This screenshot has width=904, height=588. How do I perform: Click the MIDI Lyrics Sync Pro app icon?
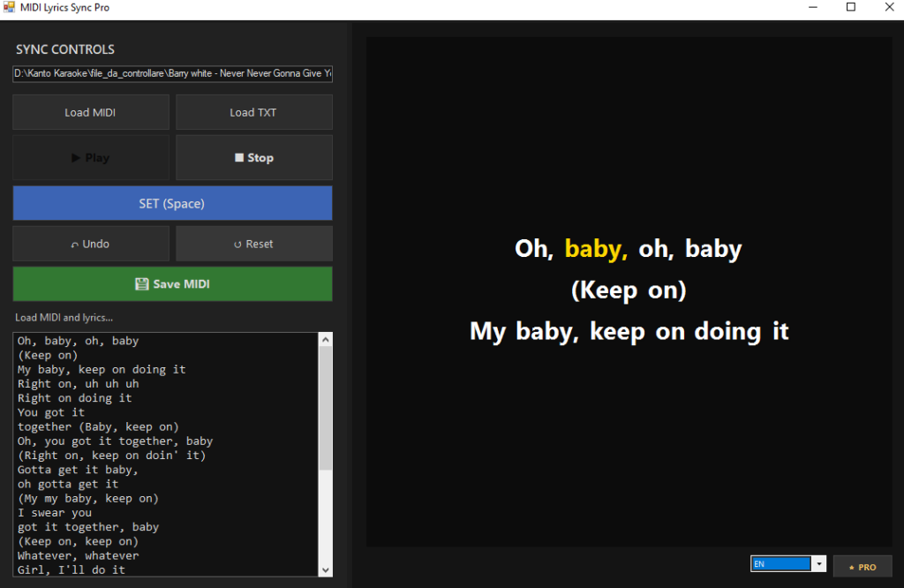pyautogui.click(x=10, y=8)
